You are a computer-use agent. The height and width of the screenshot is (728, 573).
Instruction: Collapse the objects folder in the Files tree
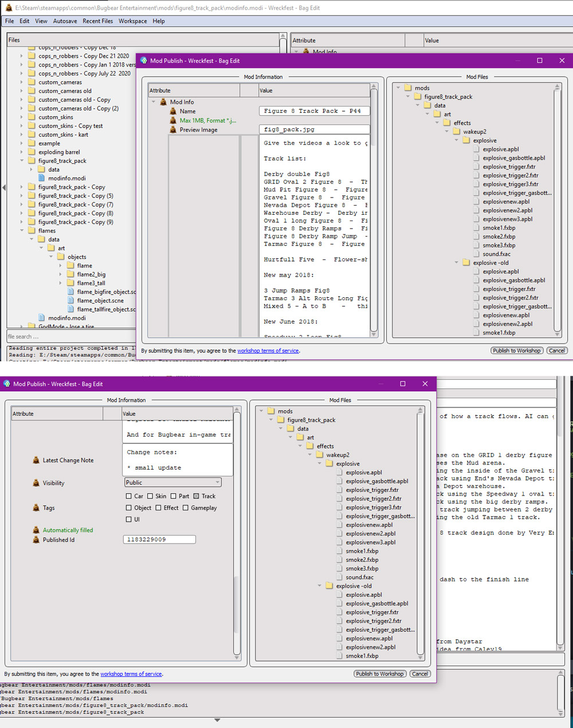click(51, 257)
